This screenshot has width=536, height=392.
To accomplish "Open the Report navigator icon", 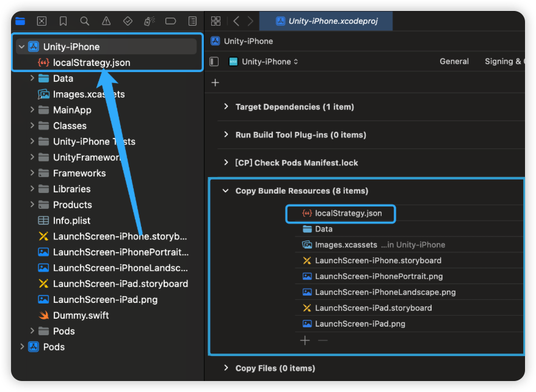I will coord(192,21).
